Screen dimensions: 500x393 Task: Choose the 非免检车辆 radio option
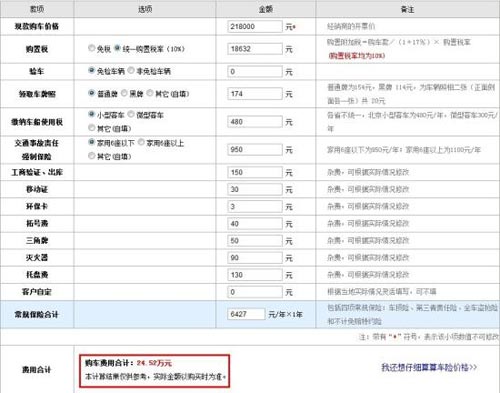click(x=131, y=70)
